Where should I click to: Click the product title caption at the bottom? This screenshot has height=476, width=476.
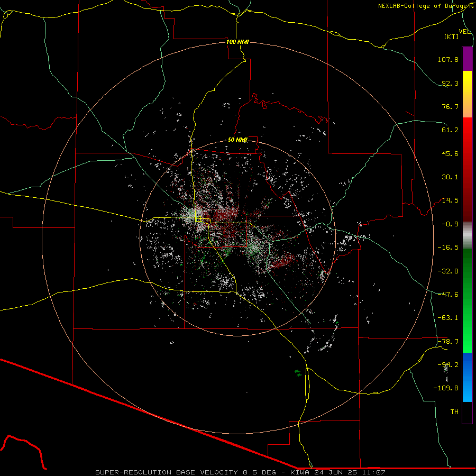pyautogui.click(x=241, y=472)
